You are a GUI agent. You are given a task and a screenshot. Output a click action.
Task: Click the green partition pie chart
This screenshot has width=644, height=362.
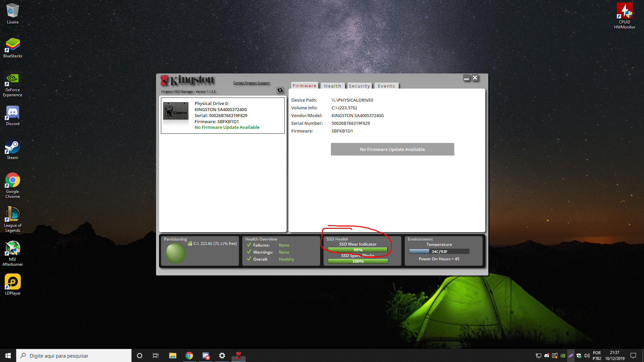click(176, 253)
